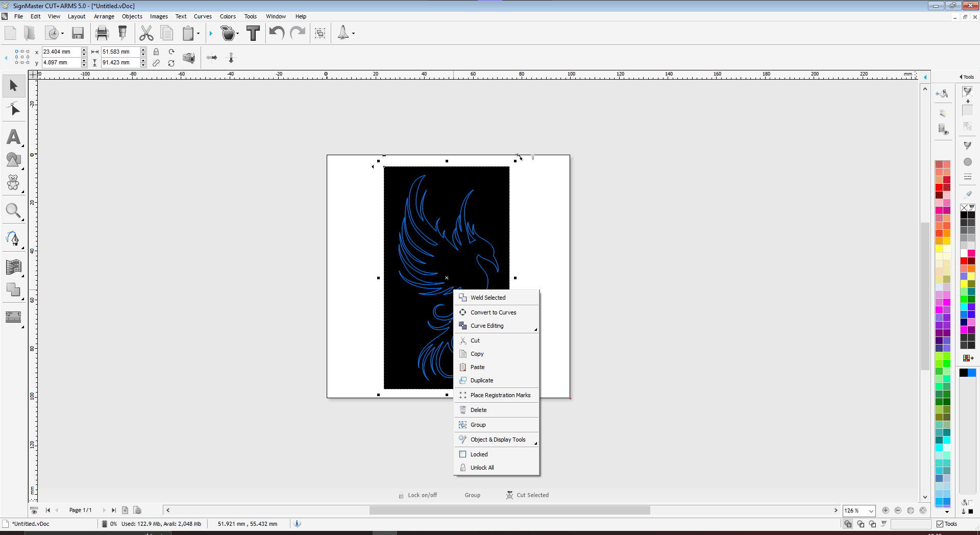Choose Weld Selected from context menu

pos(497,298)
